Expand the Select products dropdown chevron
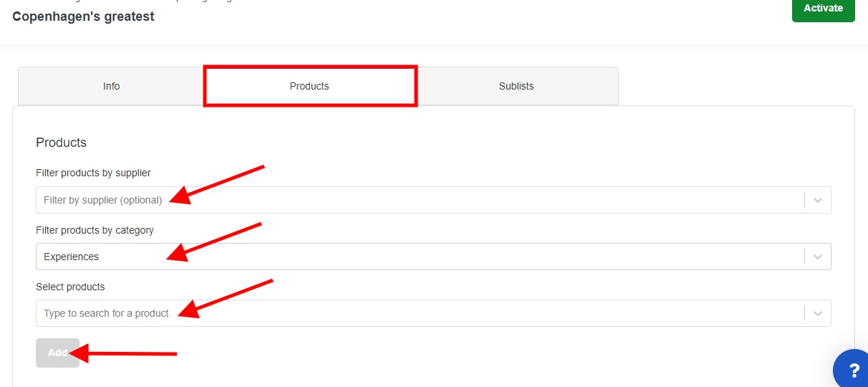 [818, 313]
